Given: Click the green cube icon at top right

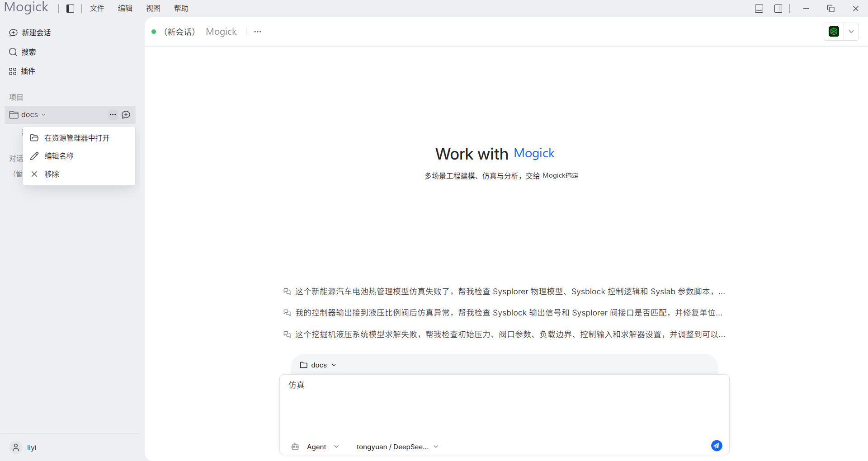Looking at the screenshot, I should coord(834,32).
